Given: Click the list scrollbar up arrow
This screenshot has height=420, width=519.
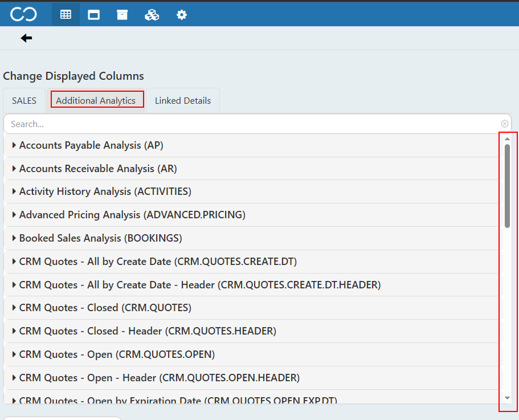Looking at the screenshot, I should (x=507, y=139).
